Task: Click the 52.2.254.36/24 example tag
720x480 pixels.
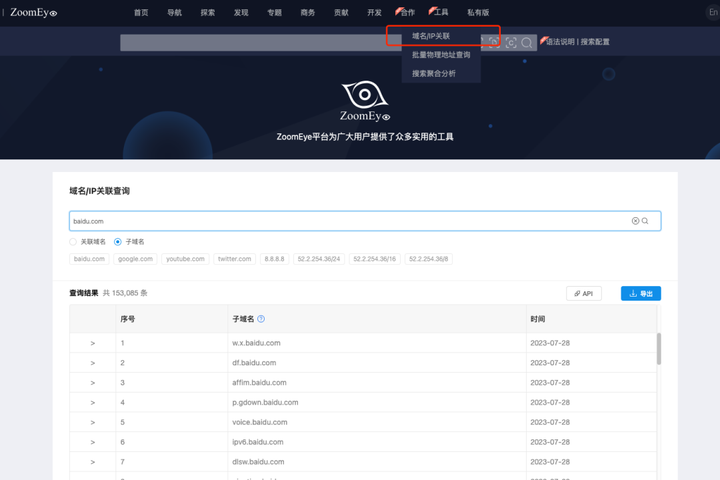Action: pos(319,259)
